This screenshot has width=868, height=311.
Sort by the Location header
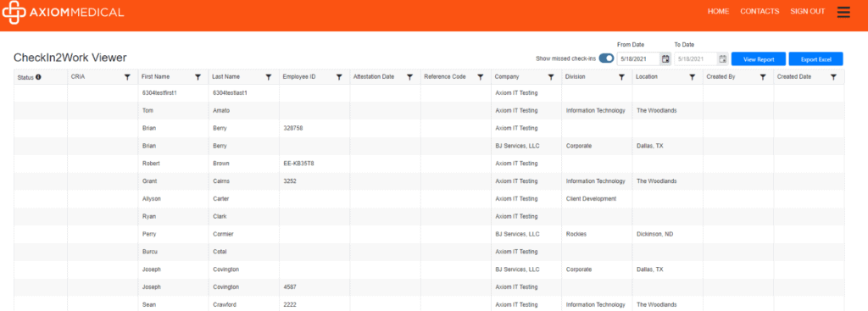click(x=647, y=77)
